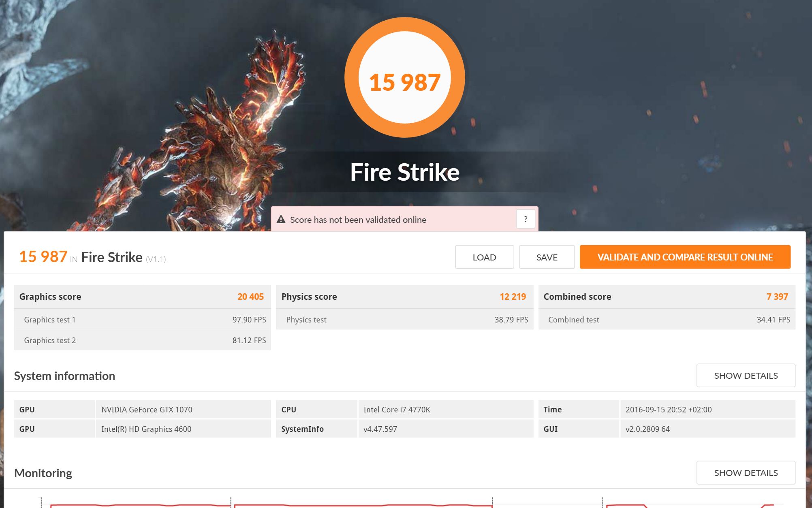Click the Intel Core i7 4770K field

coord(445,410)
